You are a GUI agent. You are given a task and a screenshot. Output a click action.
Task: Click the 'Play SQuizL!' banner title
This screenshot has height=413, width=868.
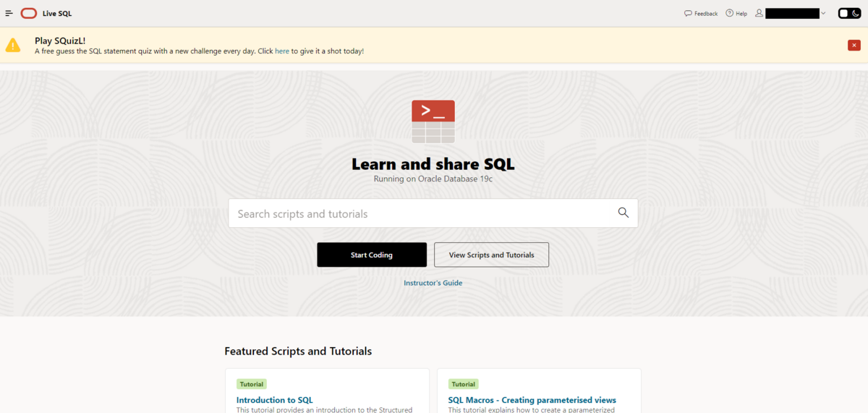coord(60,41)
